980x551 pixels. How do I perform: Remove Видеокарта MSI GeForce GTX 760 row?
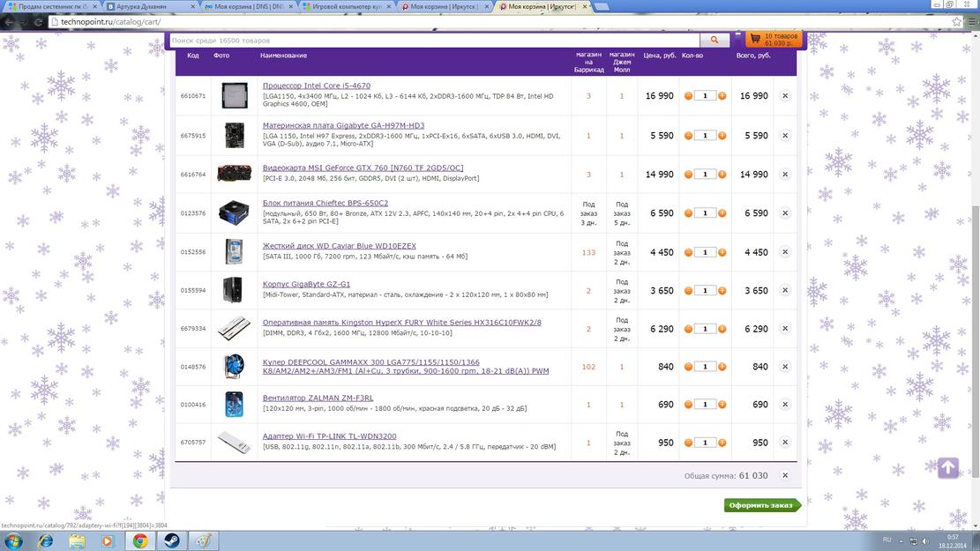click(785, 175)
